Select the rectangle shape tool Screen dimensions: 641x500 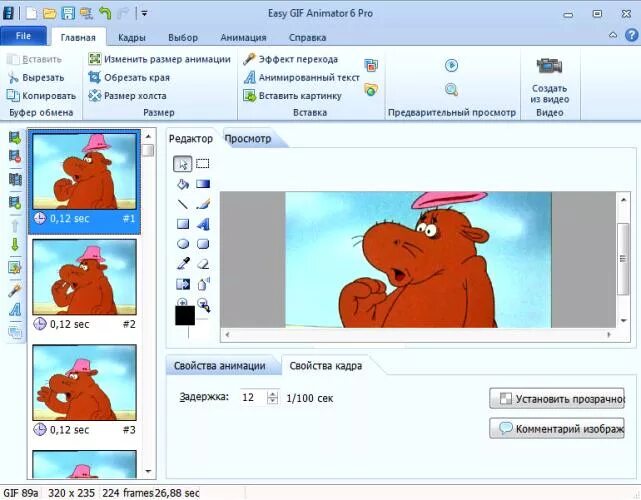(183, 224)
